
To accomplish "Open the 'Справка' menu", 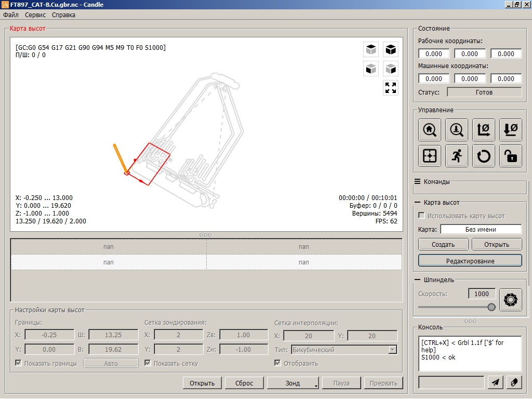I will tap(63, 15).
